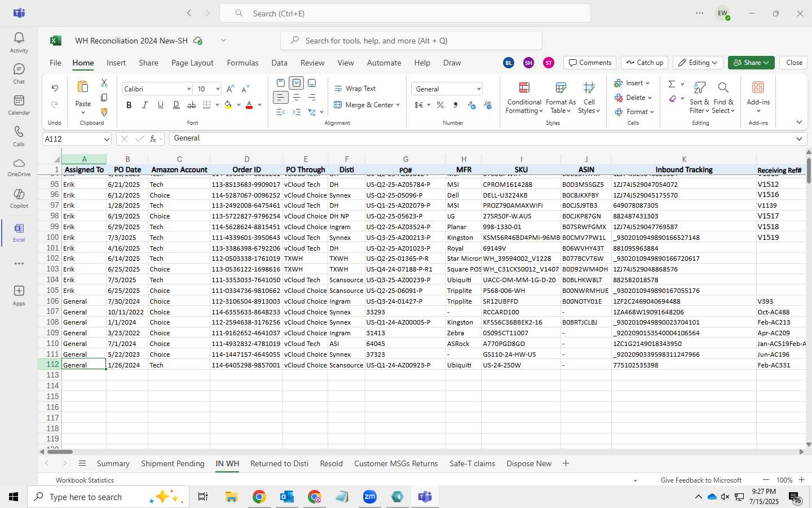Click Decrease Decimal icon
Image resolution: width=812 pixels, height=508 pixels.
pos(488,106)
